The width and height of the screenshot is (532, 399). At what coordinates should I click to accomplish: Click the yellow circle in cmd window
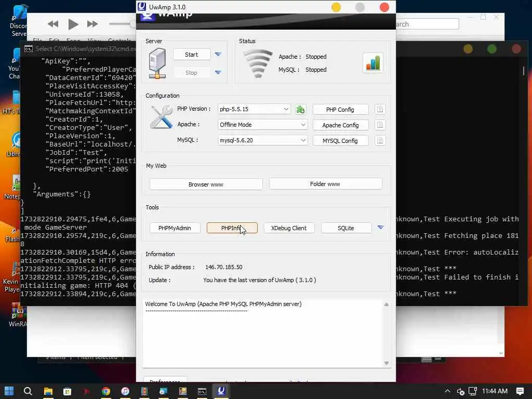(468, 49)
